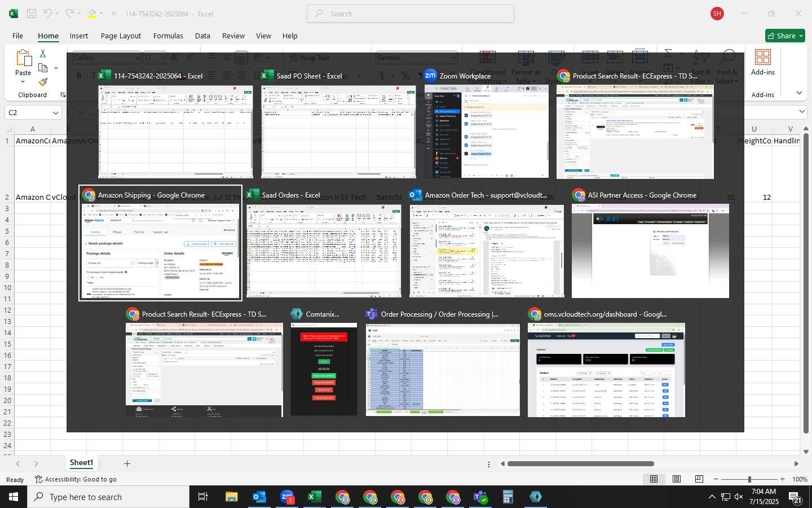
Task: Expand the Copy dropdown arrow
Action: click(x=56, y=68)
